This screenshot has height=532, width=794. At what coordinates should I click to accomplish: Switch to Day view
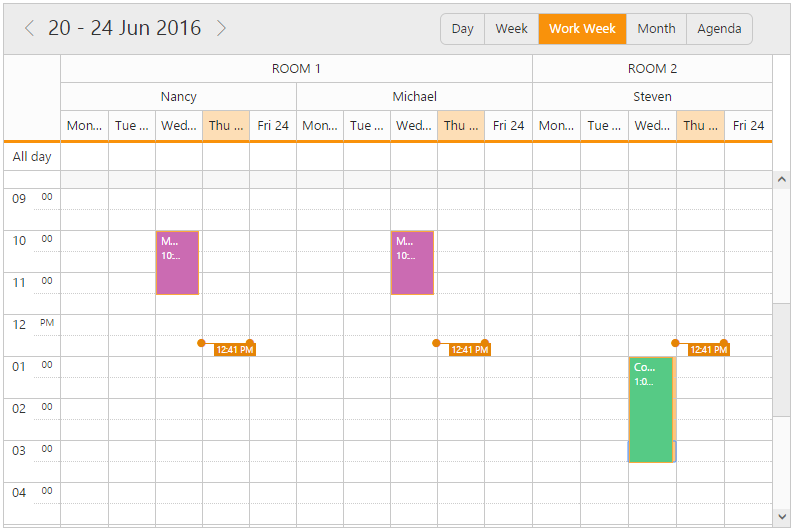coord(462,29)
